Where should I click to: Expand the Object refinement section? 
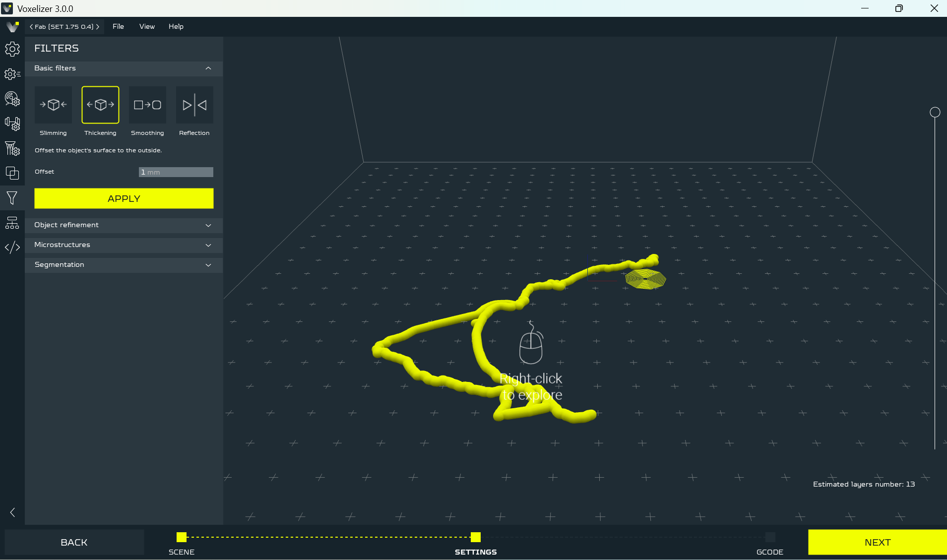(x=124, y=225)
